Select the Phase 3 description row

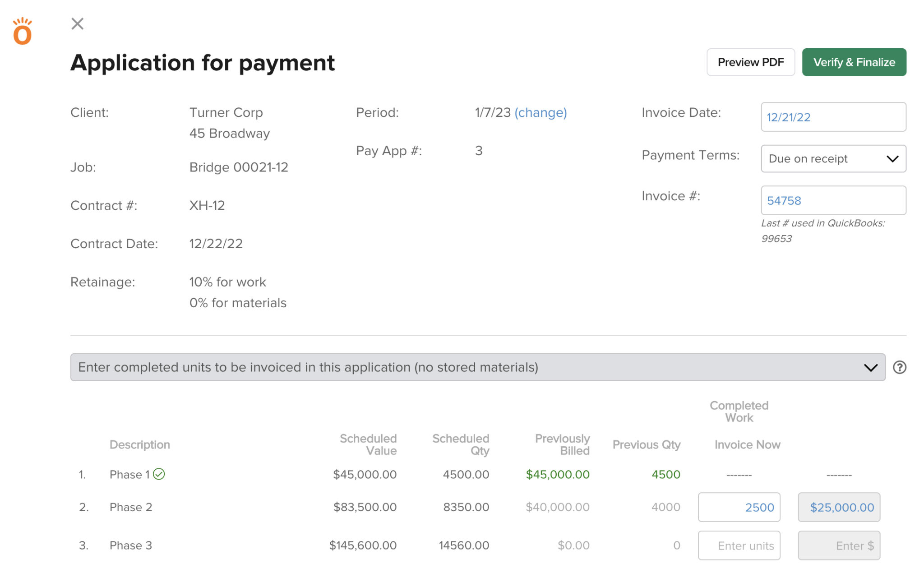tap(131, 546)
